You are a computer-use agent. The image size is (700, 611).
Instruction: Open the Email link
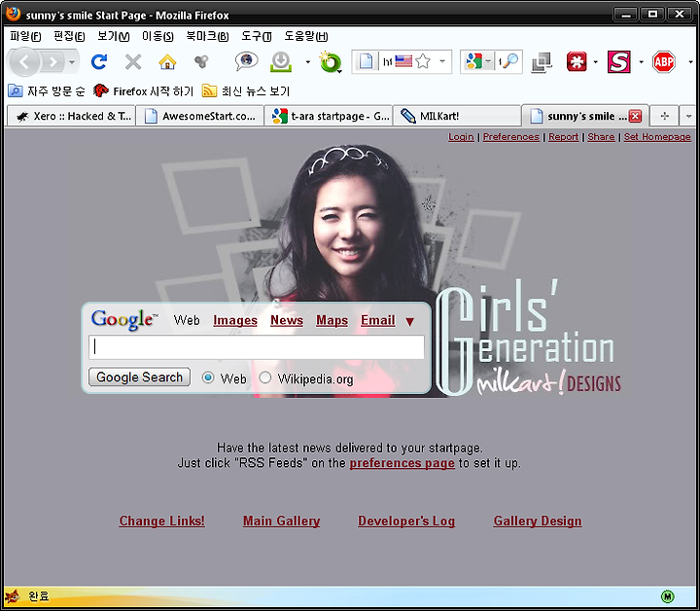pos(377,320)
